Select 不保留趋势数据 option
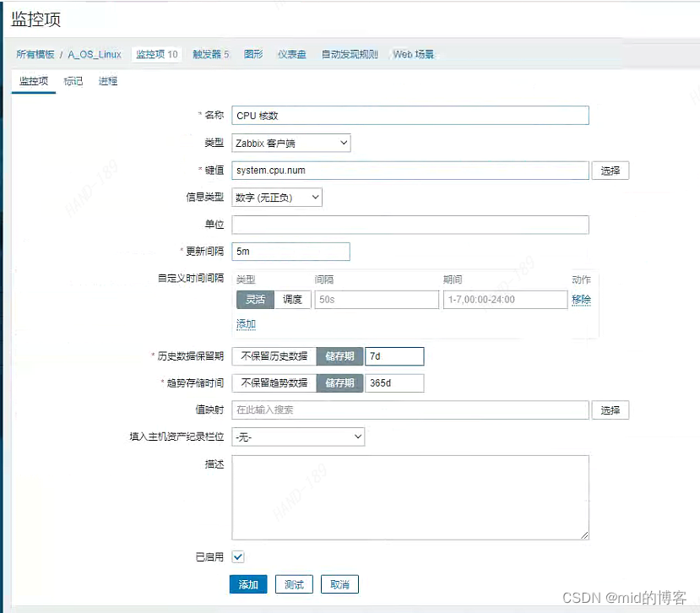 point(274,383)
